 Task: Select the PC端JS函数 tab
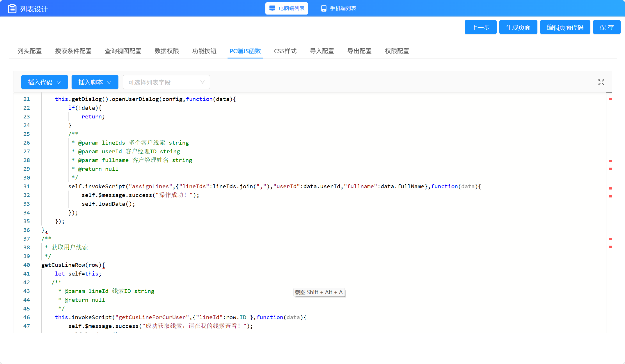[x=245, y=51]
